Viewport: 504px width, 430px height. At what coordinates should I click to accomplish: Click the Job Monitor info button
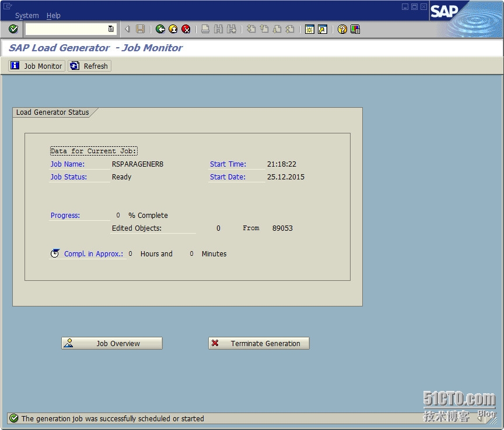coord(37,66)
